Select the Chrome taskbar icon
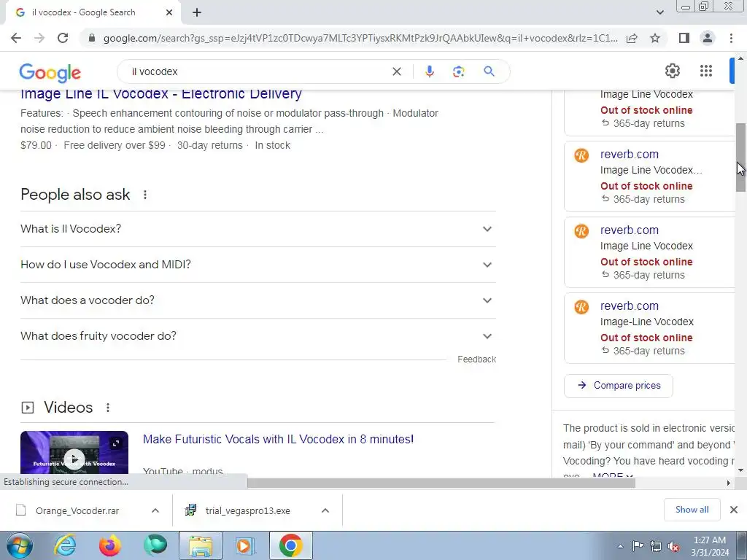This screenshot has height=560, width=747. tap(291, 545)
